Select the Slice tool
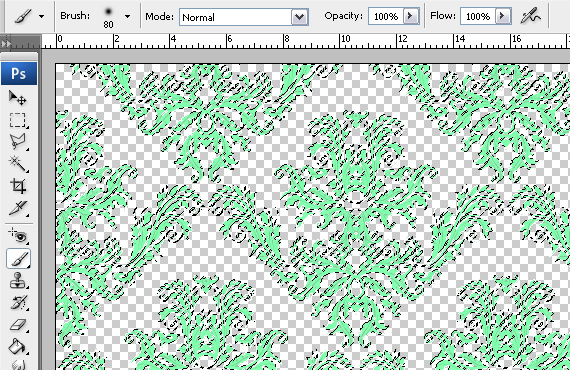570x370 pixels. pyautogui.click(x=17, y=208)
